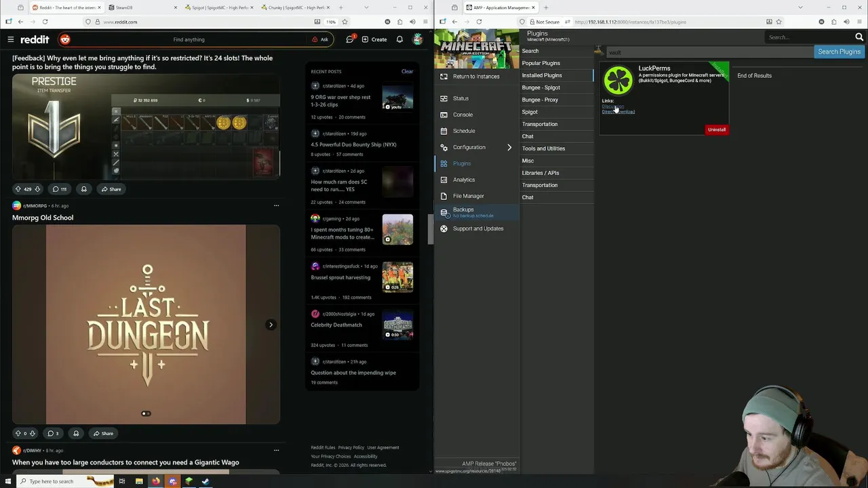This screenshot has height=488, width=868.
Task: Open overflow menu of r/DIWHY post
Action: [276, 450]
